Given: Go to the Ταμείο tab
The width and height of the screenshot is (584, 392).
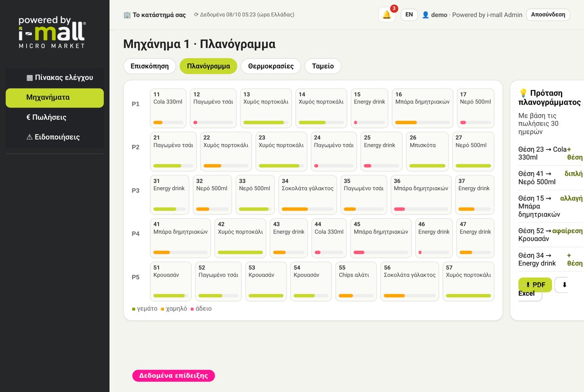Looking at the screenshot, I should pos(323,66).
